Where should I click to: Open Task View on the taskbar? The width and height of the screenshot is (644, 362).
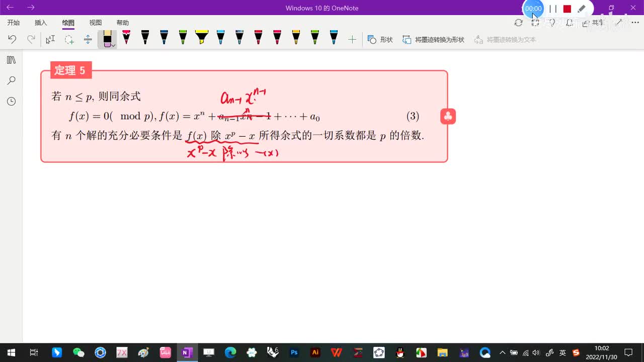34,352
